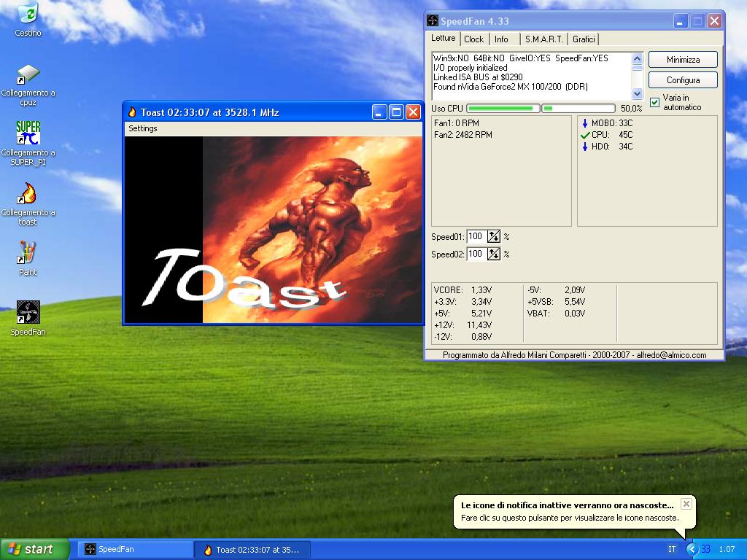Click the VBAT 0,03V voltage reading
The height and width of the screenshot is (560, 747).
[556, 314]
